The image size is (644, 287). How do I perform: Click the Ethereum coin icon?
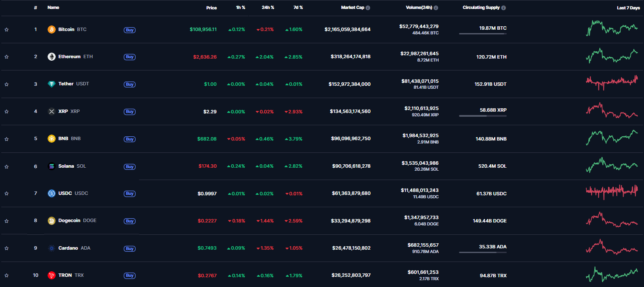pyautogui.click(x=51, y=57)
